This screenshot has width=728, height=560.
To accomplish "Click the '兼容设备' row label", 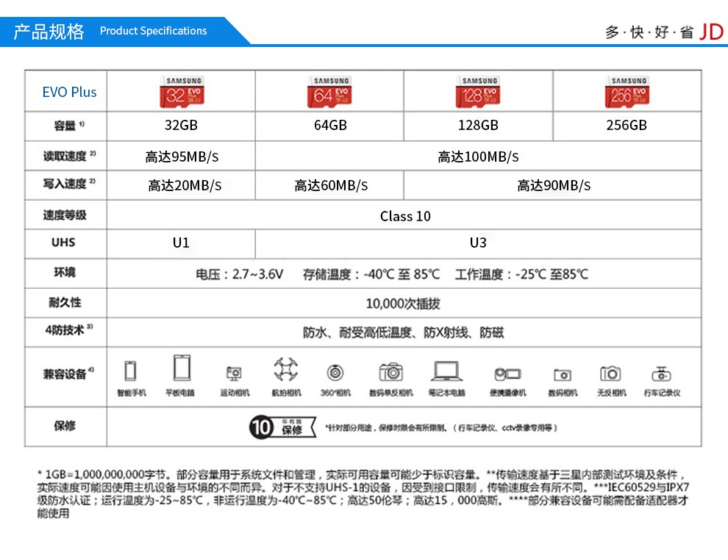I will coord(68,373).
